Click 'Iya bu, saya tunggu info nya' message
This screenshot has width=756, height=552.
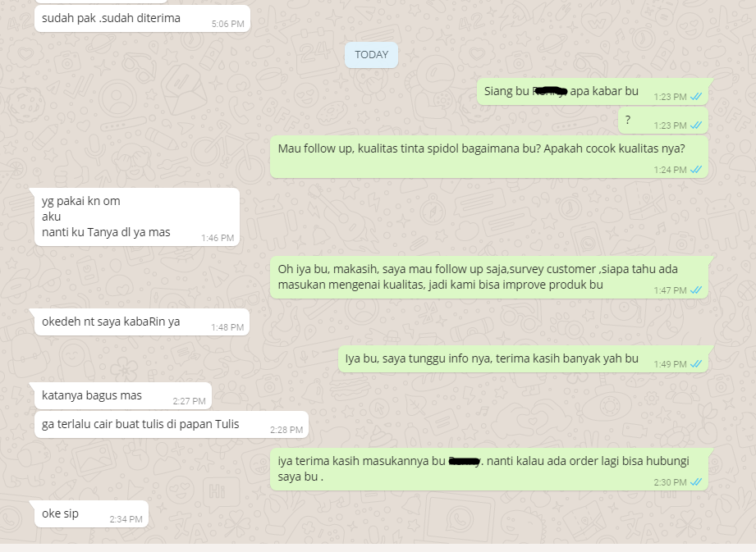coord(523,359)
